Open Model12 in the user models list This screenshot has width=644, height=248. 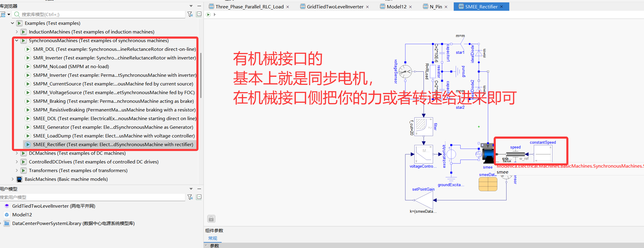(x=22, y=215)
